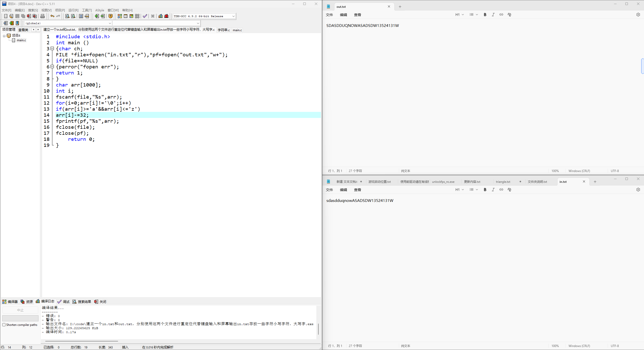Click main.c in project tree
Image resolution: width=644 pixels, height=350 pixels.
point(21,40)
